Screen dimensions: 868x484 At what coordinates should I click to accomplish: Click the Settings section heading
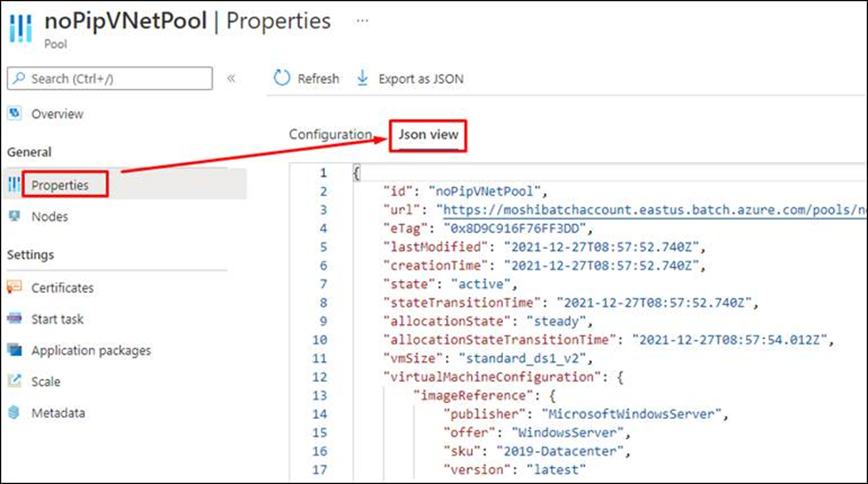point(30,255)
